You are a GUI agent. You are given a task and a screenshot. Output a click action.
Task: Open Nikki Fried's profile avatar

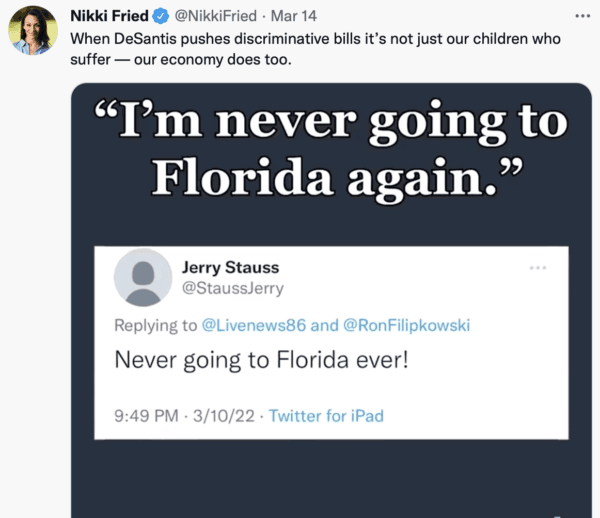coord(33,31)
